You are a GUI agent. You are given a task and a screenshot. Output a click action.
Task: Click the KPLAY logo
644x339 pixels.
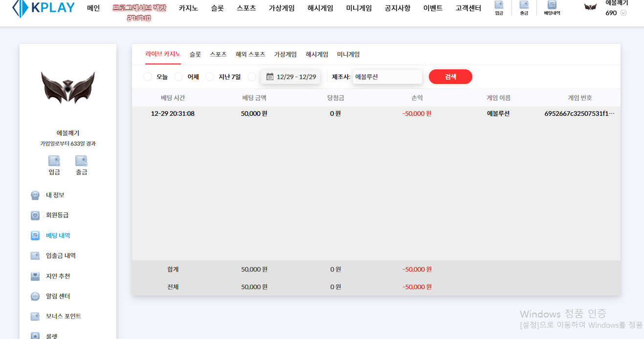point(43,8)
